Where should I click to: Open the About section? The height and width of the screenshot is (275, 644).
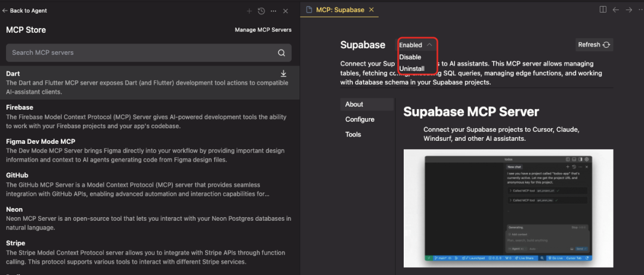[367, 104]
